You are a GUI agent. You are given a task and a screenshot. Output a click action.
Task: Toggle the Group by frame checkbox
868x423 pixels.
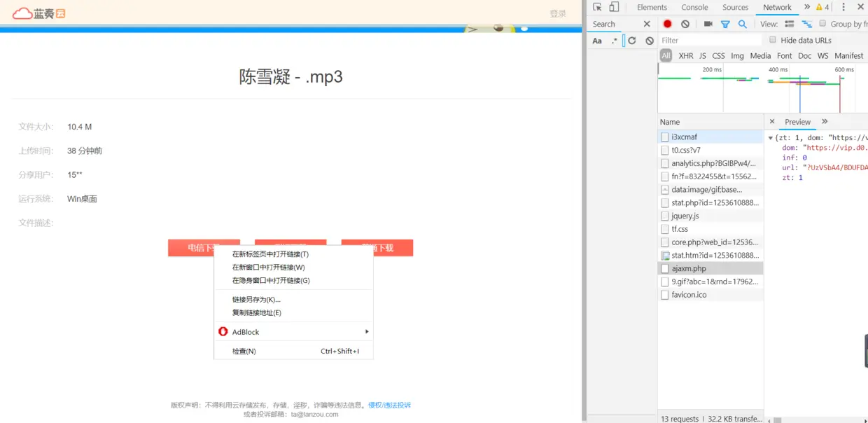click(x=822, y=24)
